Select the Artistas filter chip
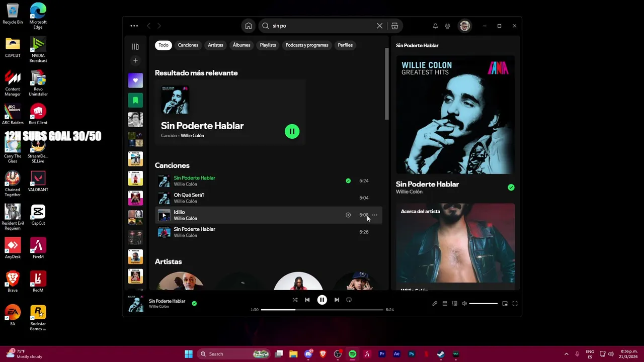The image size is (644, 362). click(215, 45)
